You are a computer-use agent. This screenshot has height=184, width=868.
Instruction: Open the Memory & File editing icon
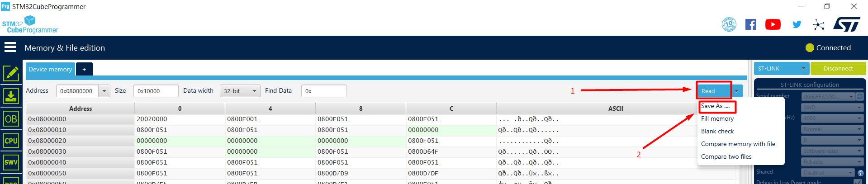[x=11, y=74]
